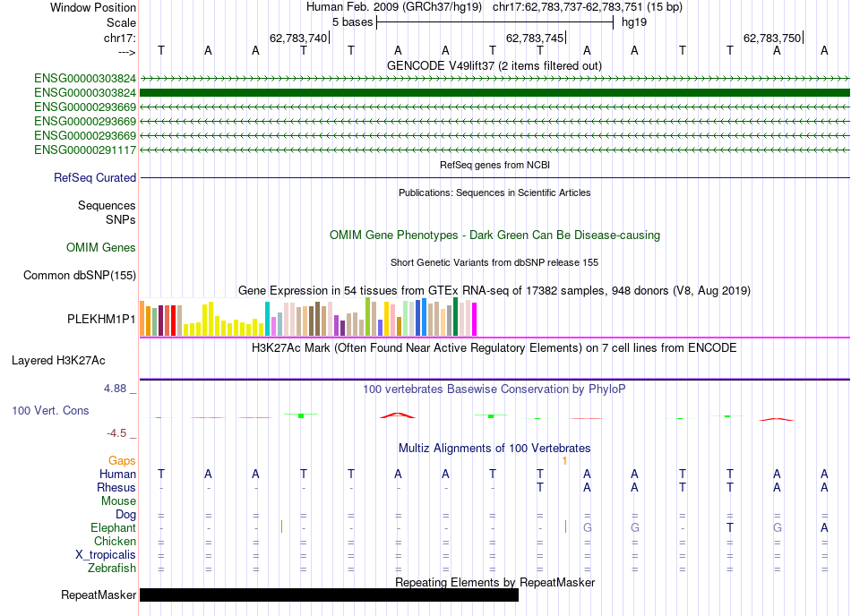Open the GENCODE V49lift37 track title

pyautogui.click(x=494, y=65)
